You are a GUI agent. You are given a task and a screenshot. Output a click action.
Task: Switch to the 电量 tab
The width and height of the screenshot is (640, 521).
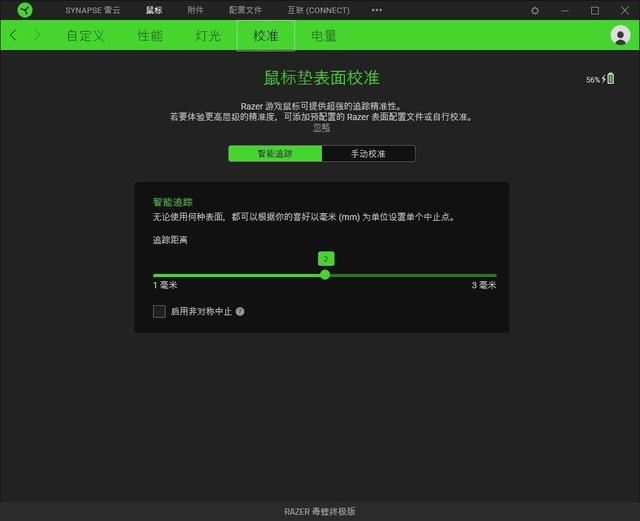point(324,36)
